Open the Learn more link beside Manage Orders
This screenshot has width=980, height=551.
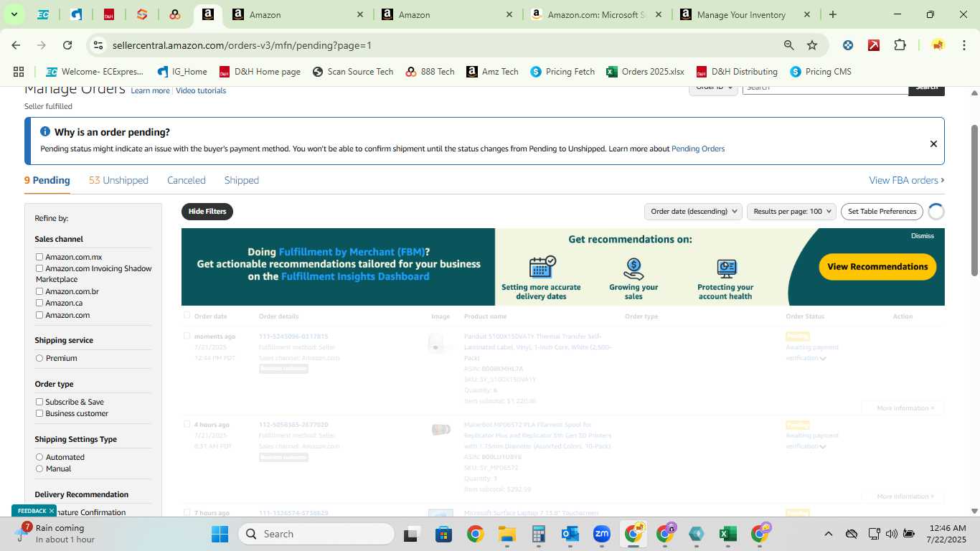pos(151,91)
